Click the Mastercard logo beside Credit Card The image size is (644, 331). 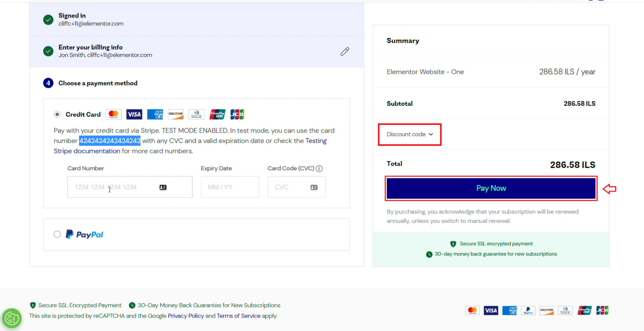tap(113, 114)
